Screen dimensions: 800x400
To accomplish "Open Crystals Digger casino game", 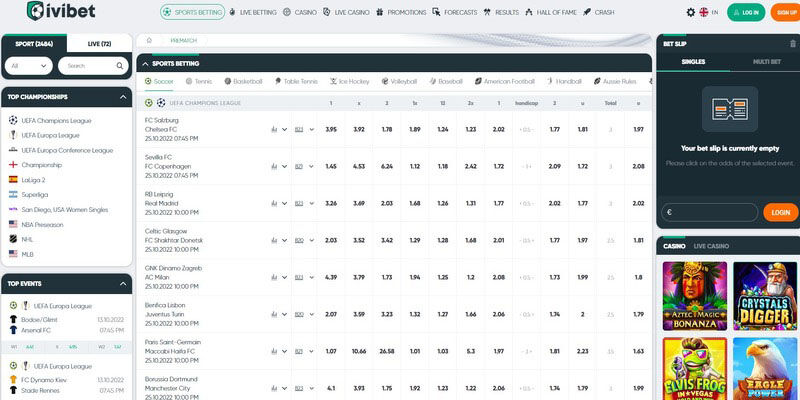I will pos(765,296).
